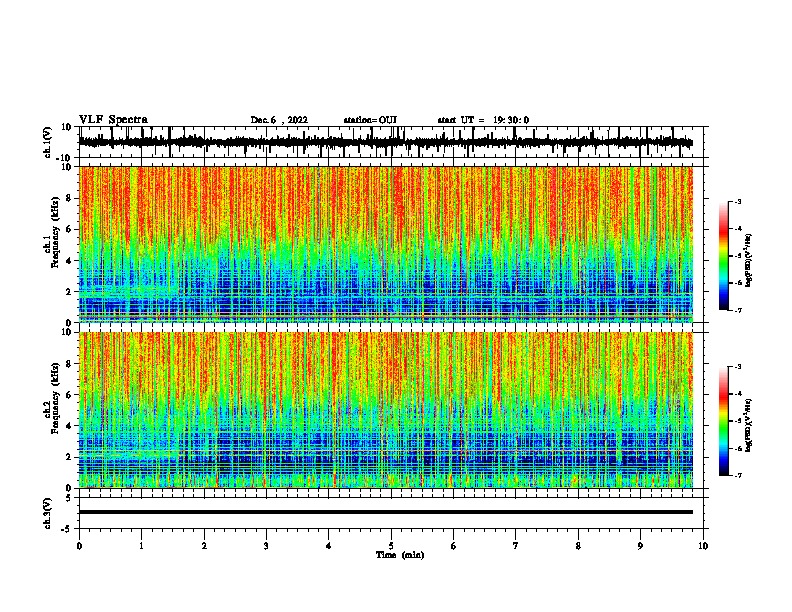Click the 10 tick label on Time axis
Screen dimensions: 792x612
click(703, 546)
